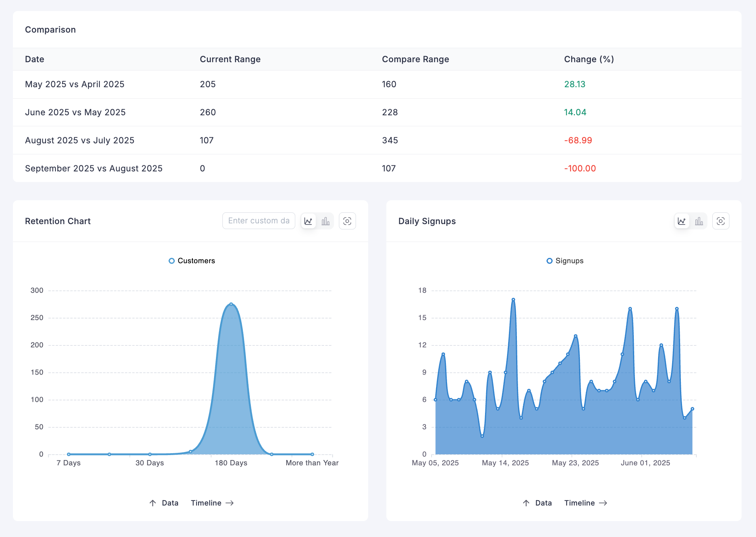Select the Current Range column header
The height and width of the screenshot is (537, 756).
[x=230, y=59]
